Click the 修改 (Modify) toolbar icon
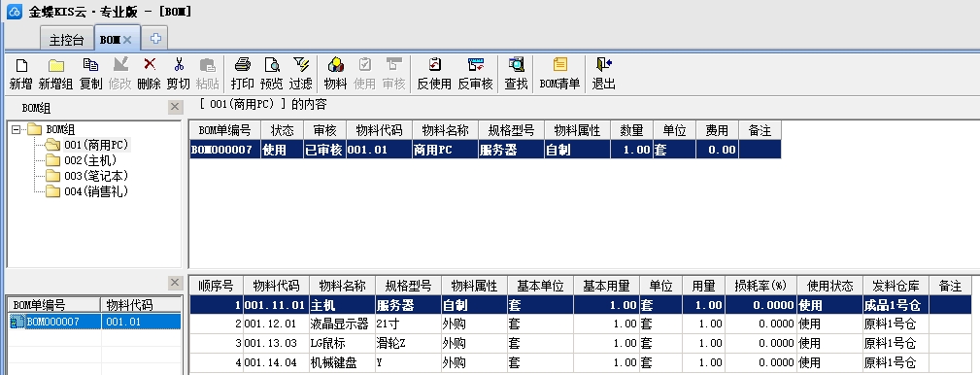980x375 pixels. pyautogui.click(x=120, y=65)
